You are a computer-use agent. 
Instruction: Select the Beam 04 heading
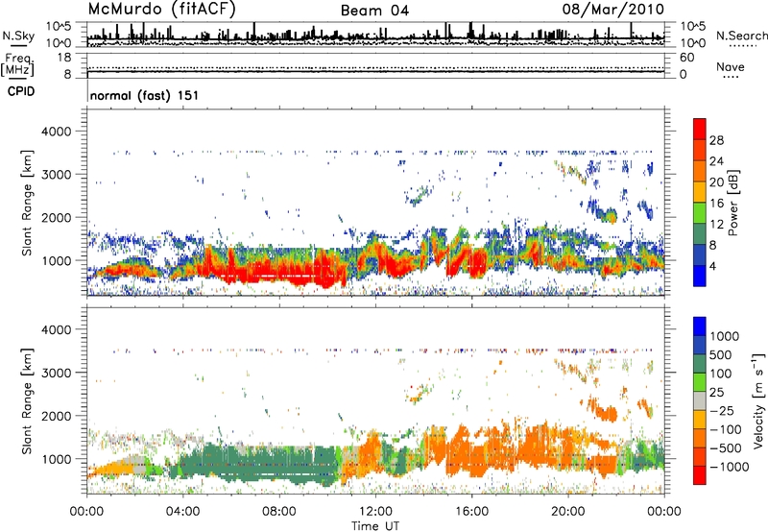pyautogui.click(x=374, y=11)
